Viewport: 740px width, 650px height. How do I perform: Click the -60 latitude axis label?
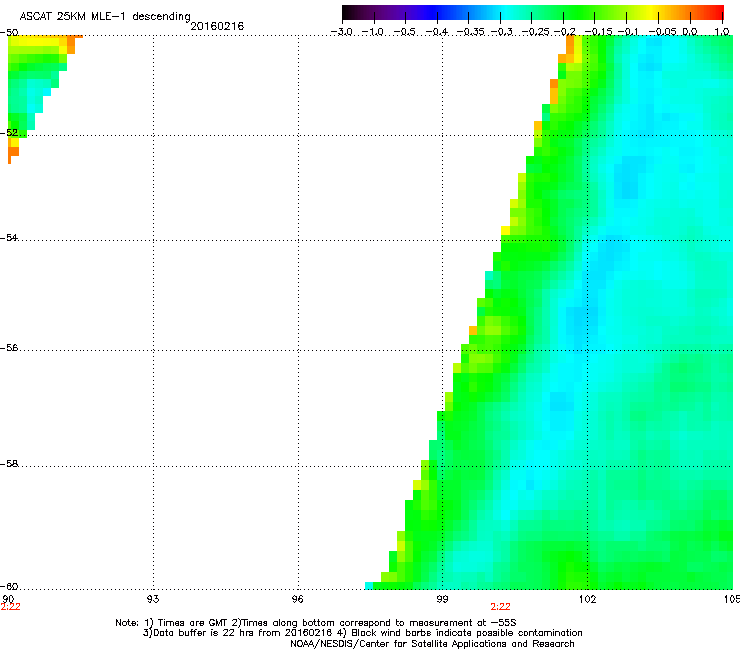click(x=9, y=586)
